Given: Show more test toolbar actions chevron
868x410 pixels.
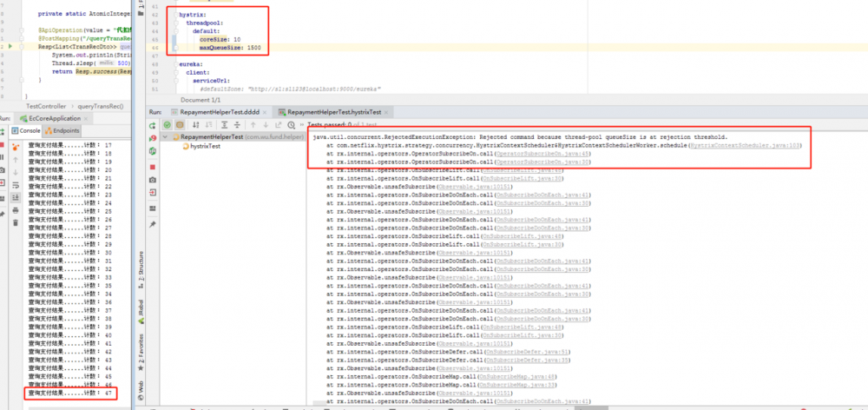Looking at the screenshot, I should point(302,125).
